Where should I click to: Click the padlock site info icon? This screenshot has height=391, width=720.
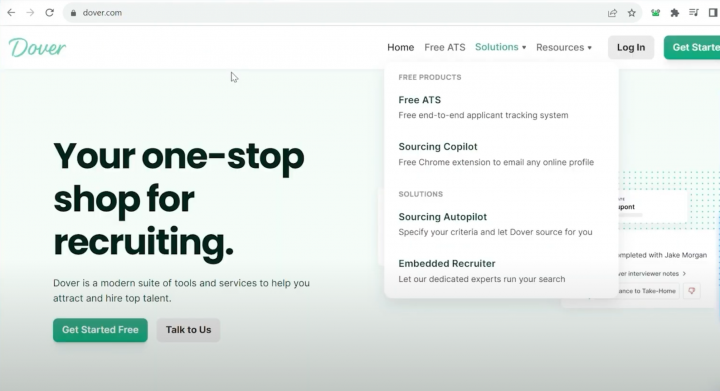(73, 13)
